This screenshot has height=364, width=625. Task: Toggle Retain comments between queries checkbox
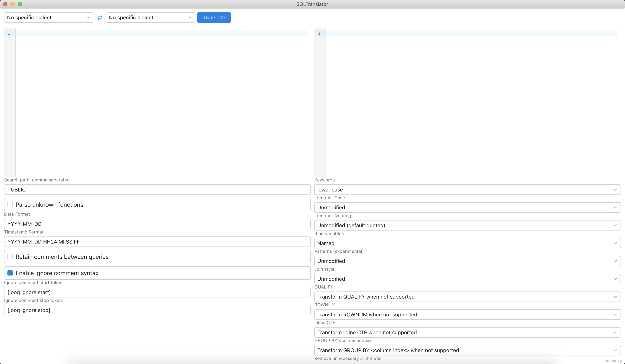coord(10,257)
